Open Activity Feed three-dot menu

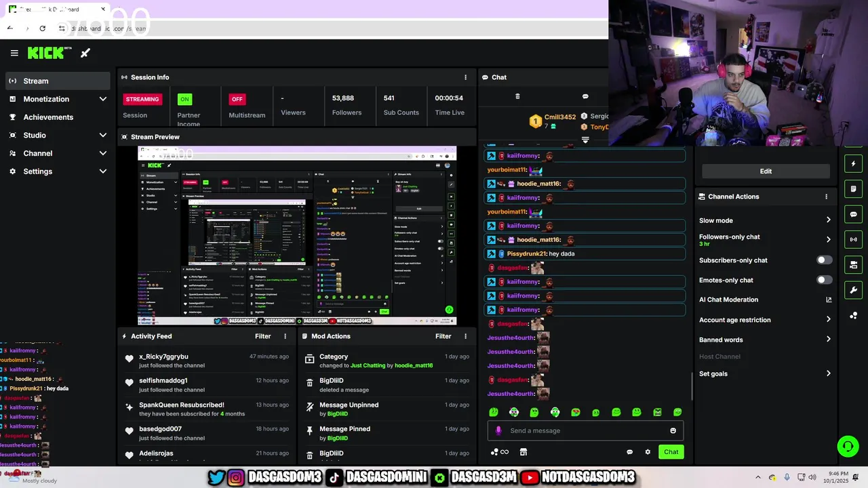point(285,336)
